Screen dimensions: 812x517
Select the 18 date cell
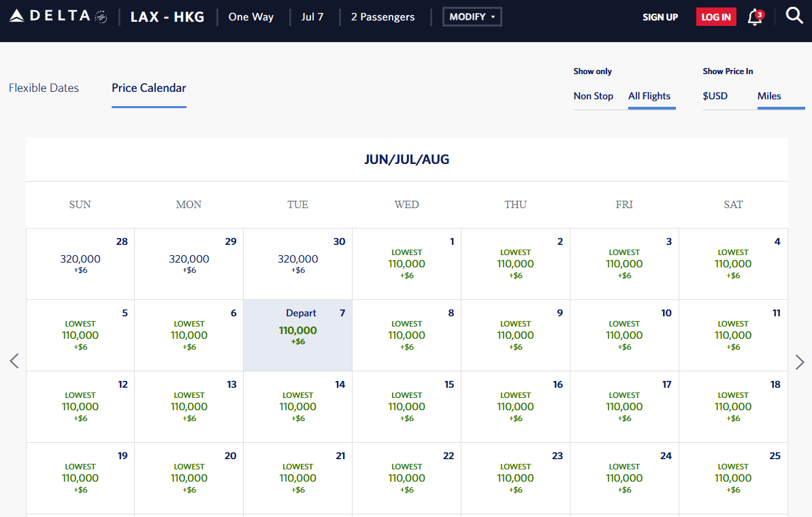point(733,407)
